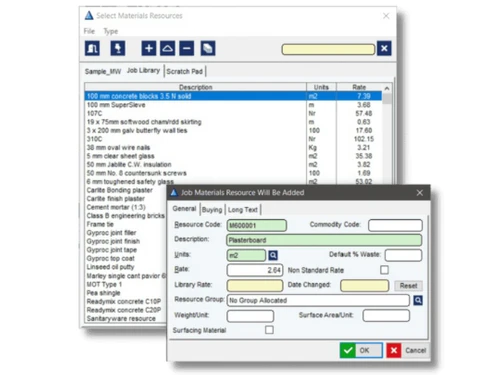Viewport: 500px width, 375px height.
Task: Click the Cancel button label
Action: tap(416, 350)
